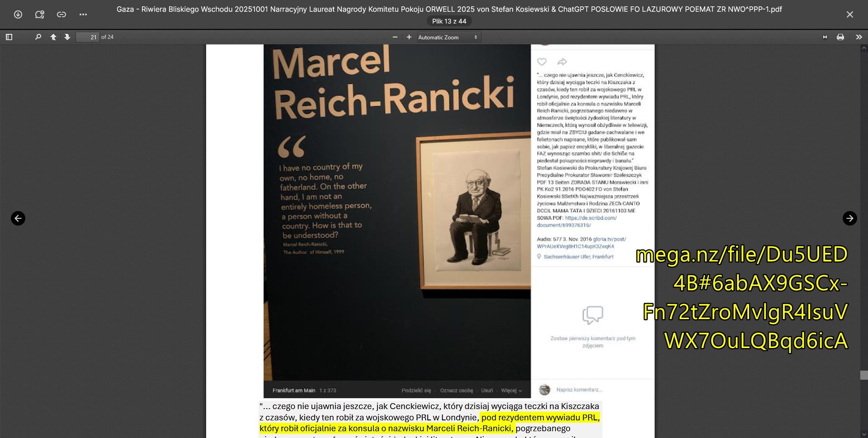Copy the file link with the chain icon
The image size is (868, 438).
click(61, 14)
